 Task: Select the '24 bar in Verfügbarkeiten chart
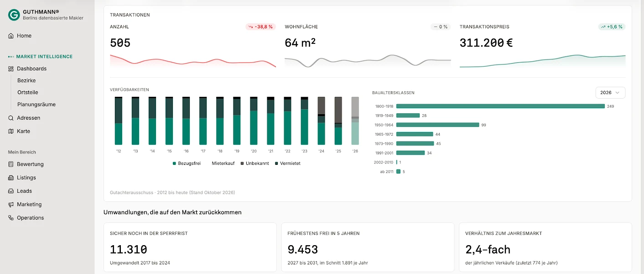(321, 121)
